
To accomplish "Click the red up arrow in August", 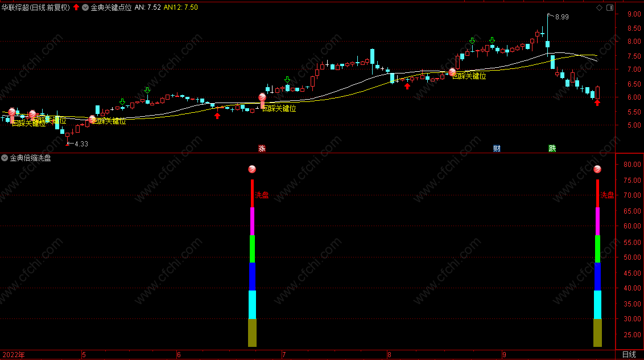I will [407, 87].
